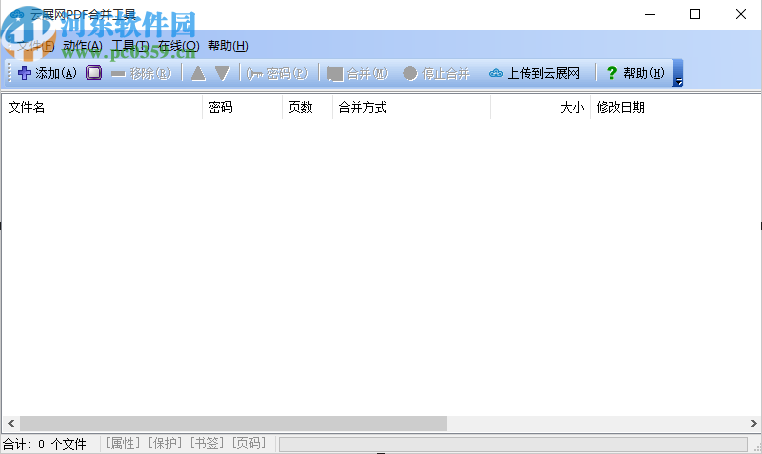Open the 帮助(H) menu in menu bar

coord(228,46)
